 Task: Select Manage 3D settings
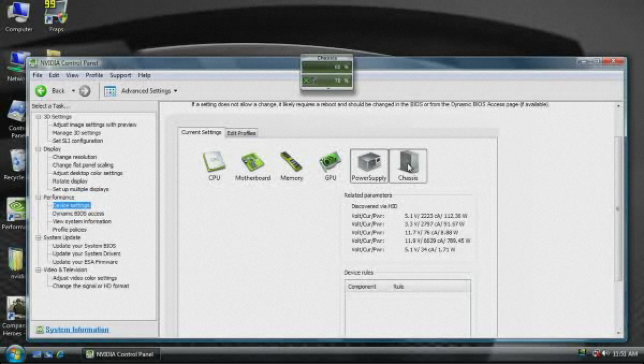coord(76,133)
